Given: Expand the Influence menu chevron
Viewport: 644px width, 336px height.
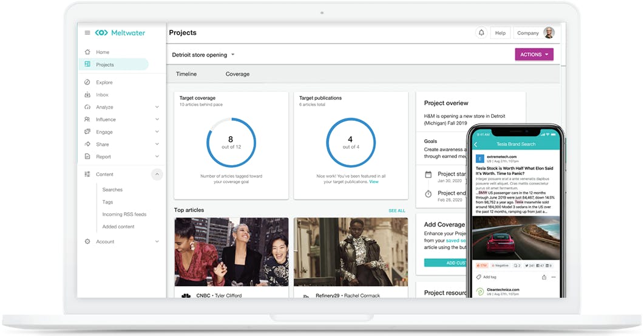Looking at the screenshot, I should click(x=157, y=119).
